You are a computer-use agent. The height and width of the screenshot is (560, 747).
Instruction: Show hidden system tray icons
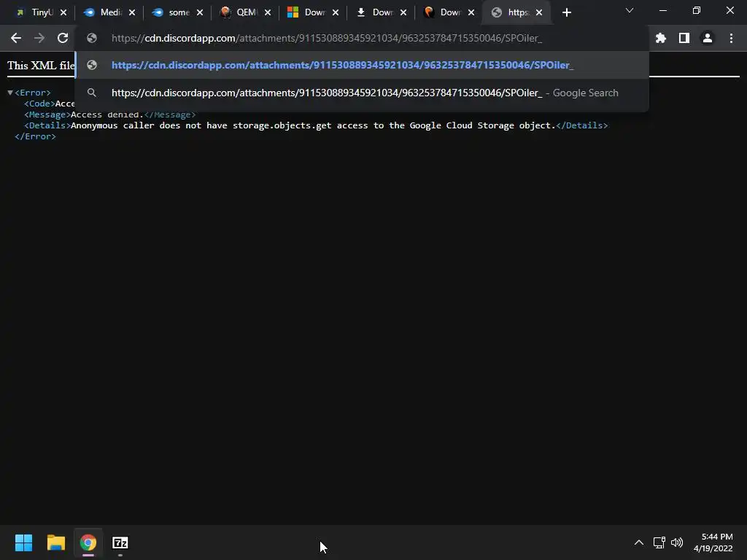click(639, 542)
